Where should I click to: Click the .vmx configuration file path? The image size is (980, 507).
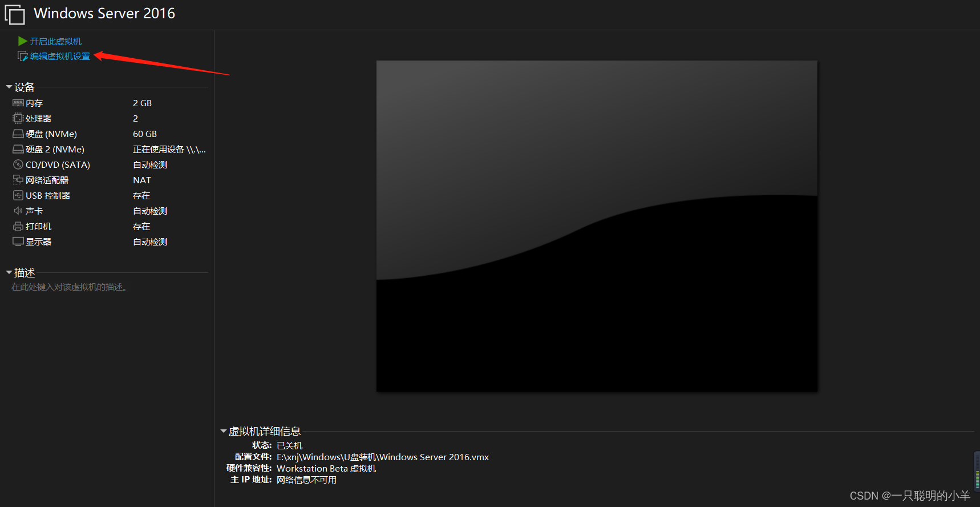click(x=383, y=457)
